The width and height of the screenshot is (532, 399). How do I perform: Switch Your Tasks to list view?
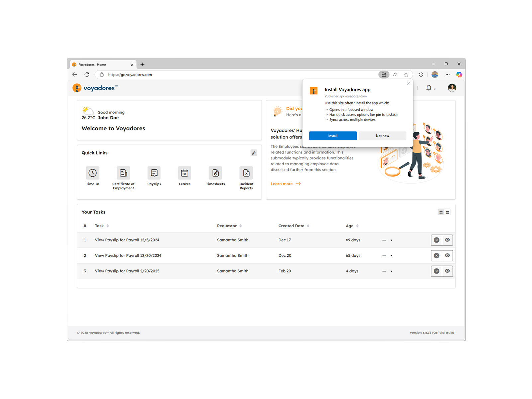447,212
